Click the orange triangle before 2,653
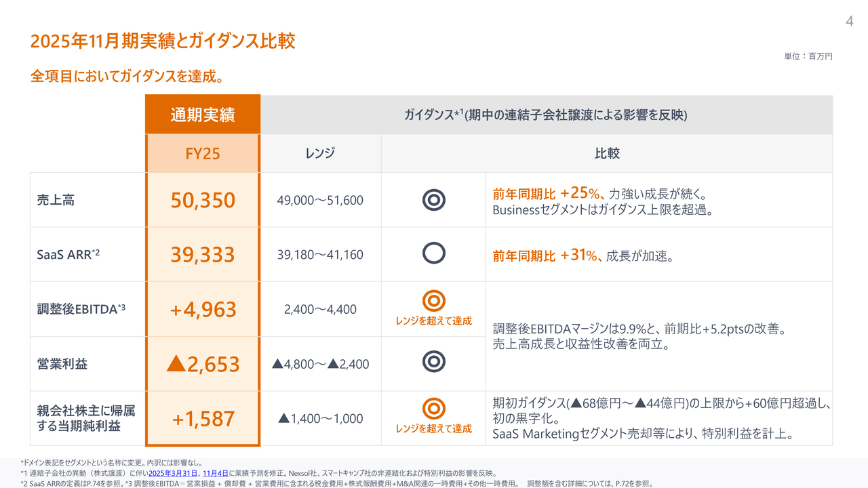Image resolution: width=868 pixels, height=488 pixels. [x=176, y=363]
